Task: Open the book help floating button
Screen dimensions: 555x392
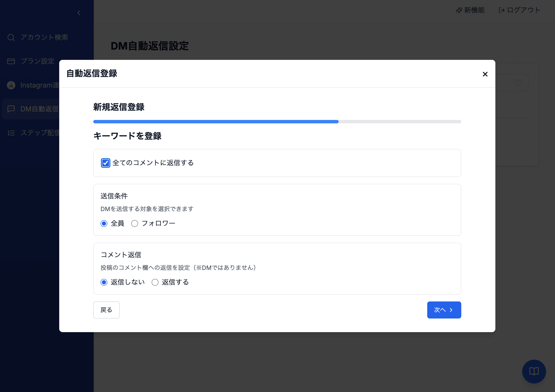Action: point(534,371)
